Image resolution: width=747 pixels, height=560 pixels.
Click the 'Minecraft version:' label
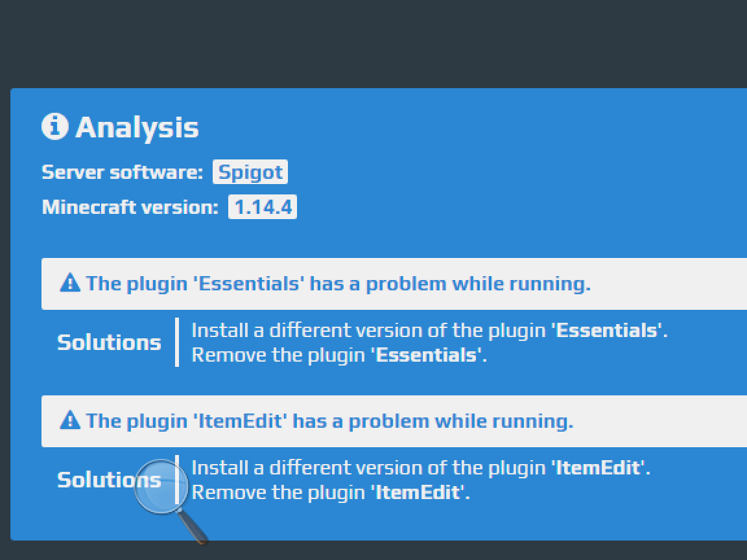pyautogui.click(x=130, y=207)
